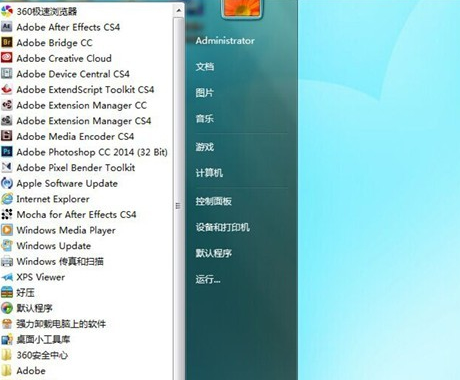The height and width of the screenshot is (380, 460).
Task: Open the Administrator user folder
Action: click(225, 41)
